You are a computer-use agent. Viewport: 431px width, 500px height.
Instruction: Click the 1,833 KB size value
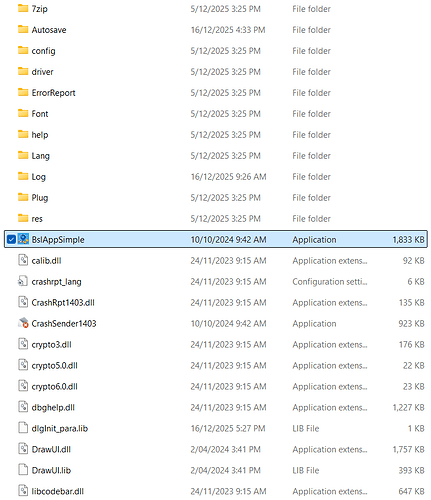point(408,240)
